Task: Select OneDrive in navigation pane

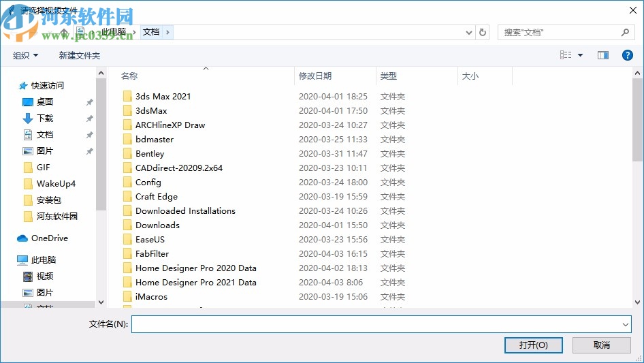Action: pyautogui.click(x=50, y=238)
